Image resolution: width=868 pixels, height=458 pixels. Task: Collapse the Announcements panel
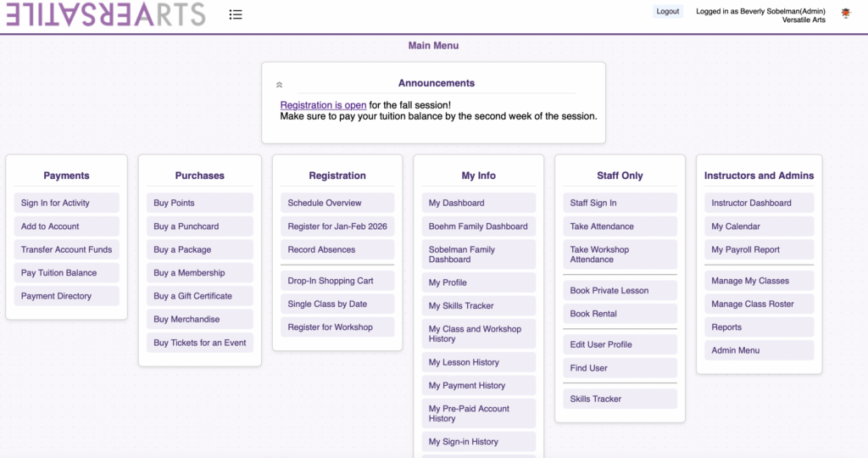click(280, 85)
